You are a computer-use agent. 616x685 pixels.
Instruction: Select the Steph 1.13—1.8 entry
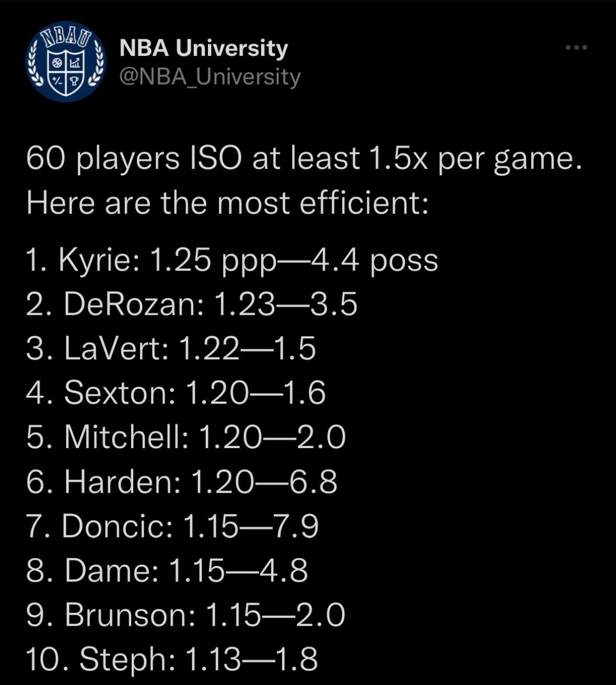point(172,658)
